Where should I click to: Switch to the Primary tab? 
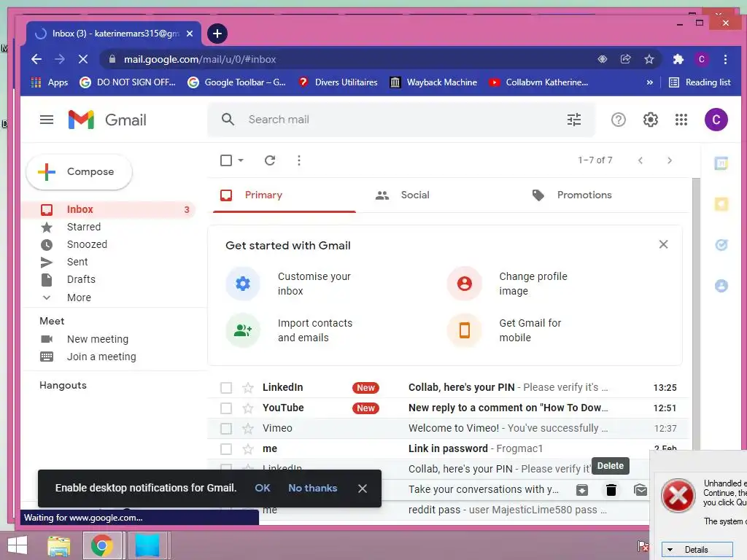[x=285, y=195]
